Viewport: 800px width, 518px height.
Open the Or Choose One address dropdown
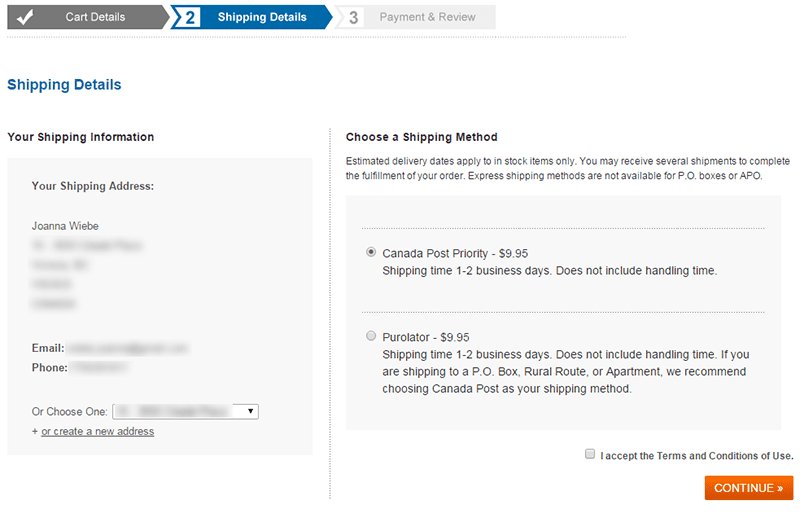(186, 411)
